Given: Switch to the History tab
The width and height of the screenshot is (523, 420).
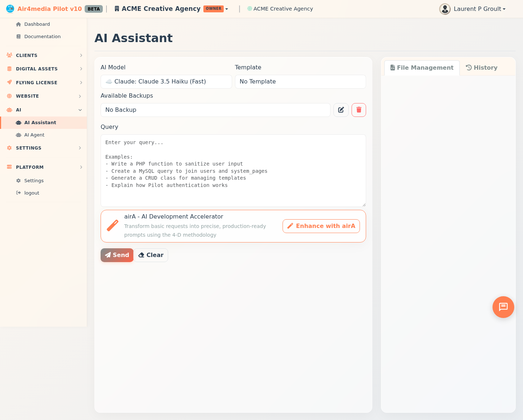Looking at the screenshot, I should 482,68.
